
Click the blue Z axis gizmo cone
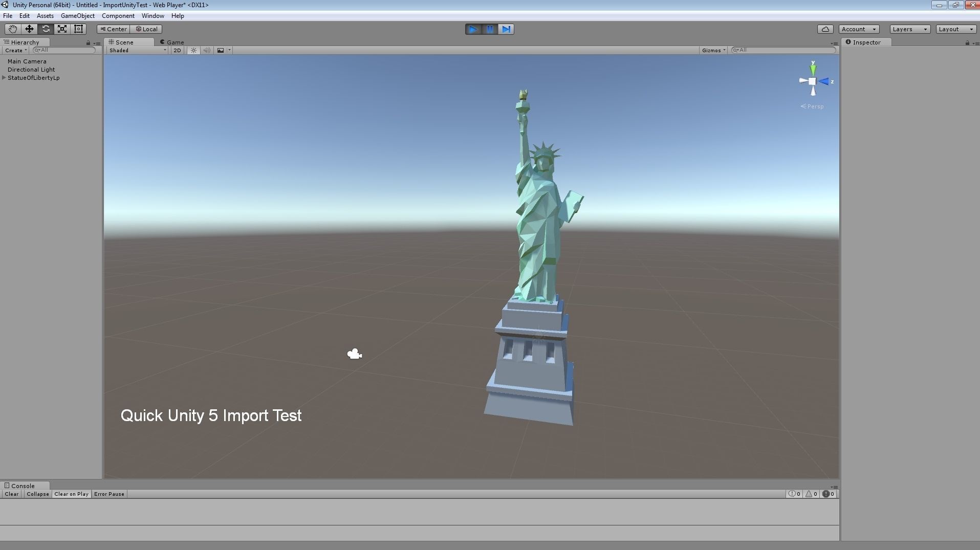tap(824, 81)
